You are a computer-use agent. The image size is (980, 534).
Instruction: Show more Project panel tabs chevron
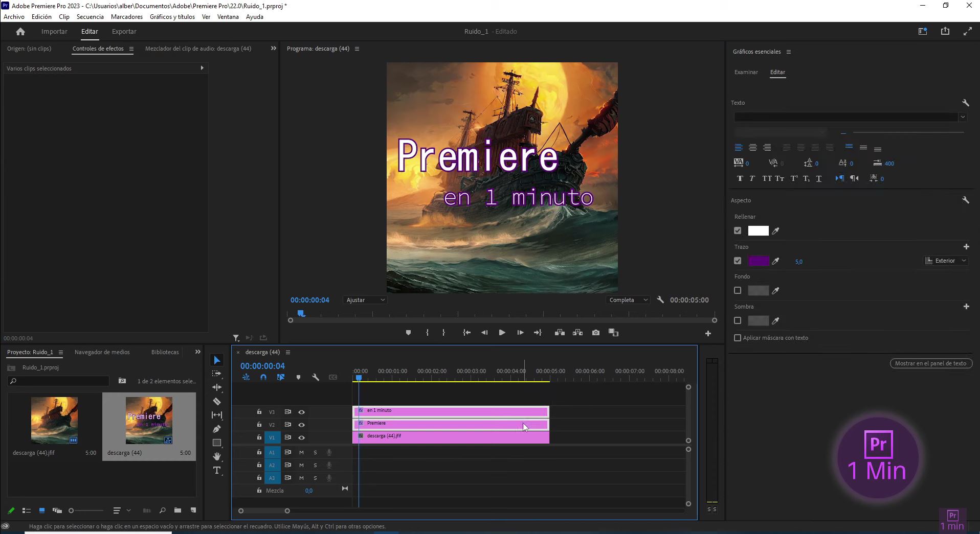tap(198, 352)
